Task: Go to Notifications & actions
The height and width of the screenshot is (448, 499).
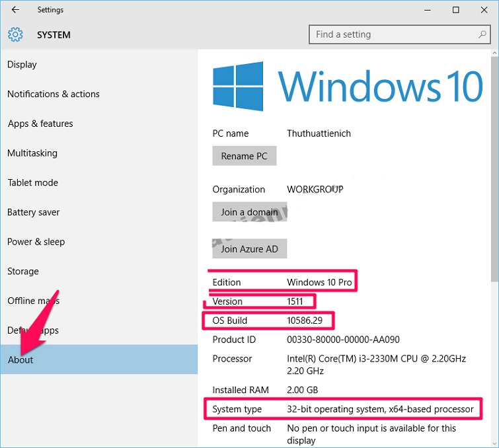Action: (54, 94)
